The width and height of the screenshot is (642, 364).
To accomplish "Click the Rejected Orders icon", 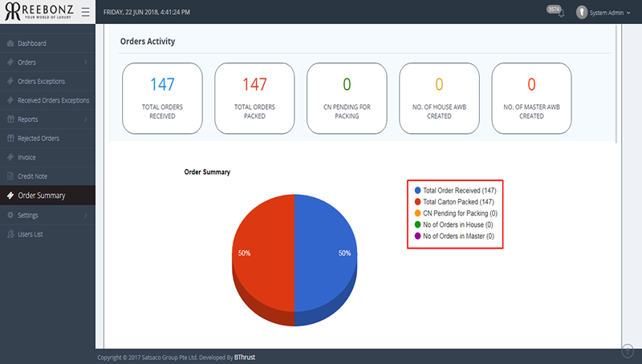I will (x=10, y=138).
